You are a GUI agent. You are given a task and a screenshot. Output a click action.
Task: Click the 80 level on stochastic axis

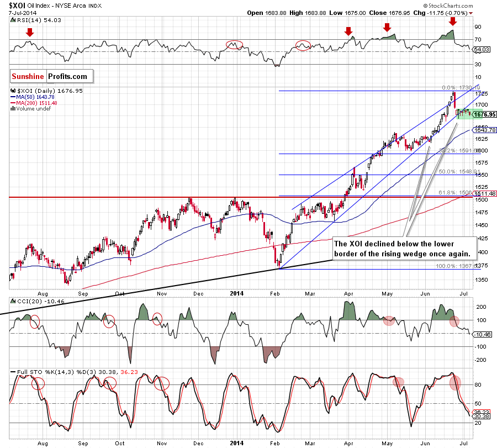[478, 385]
